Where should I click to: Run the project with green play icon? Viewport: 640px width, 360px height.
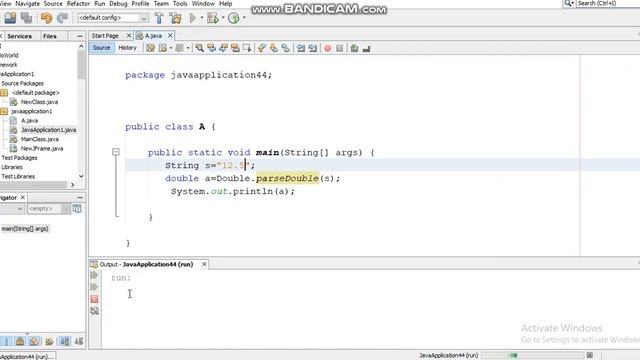193,18
